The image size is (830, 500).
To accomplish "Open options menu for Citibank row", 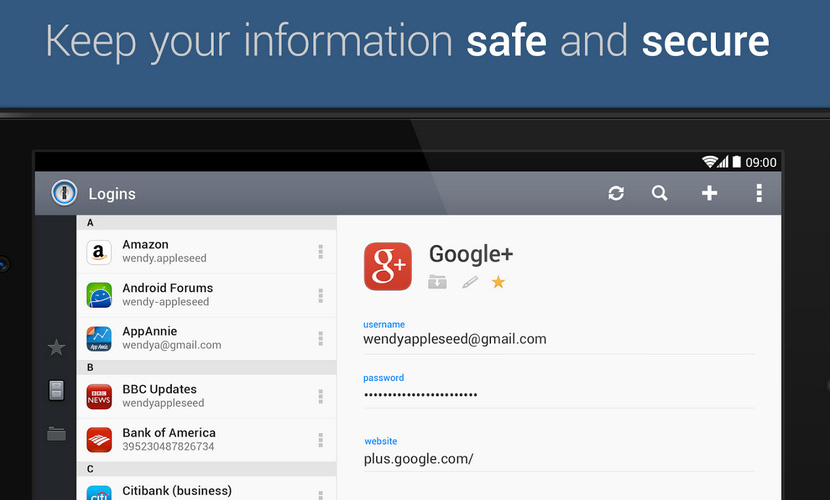I will pos(320,495).
